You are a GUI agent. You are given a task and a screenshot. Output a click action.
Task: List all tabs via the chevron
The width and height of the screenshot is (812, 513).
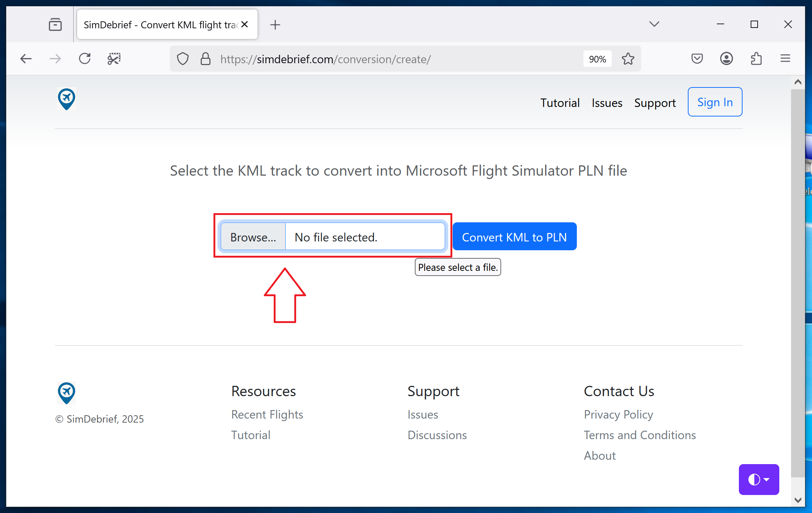click(654, 24)
